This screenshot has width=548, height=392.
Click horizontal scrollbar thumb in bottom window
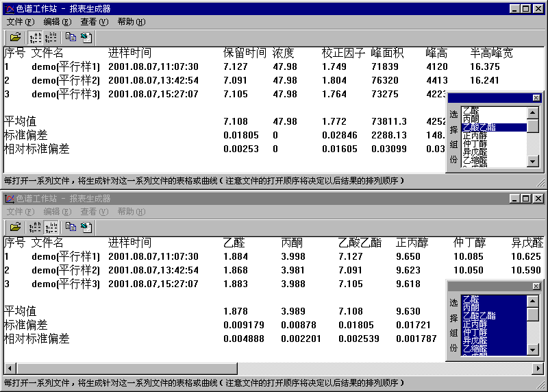(127, 368)
